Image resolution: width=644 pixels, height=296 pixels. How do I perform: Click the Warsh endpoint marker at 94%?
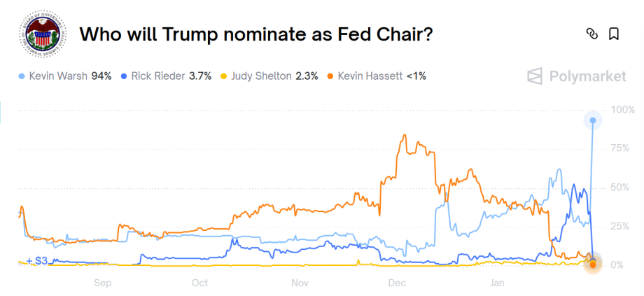coord(593,120)
